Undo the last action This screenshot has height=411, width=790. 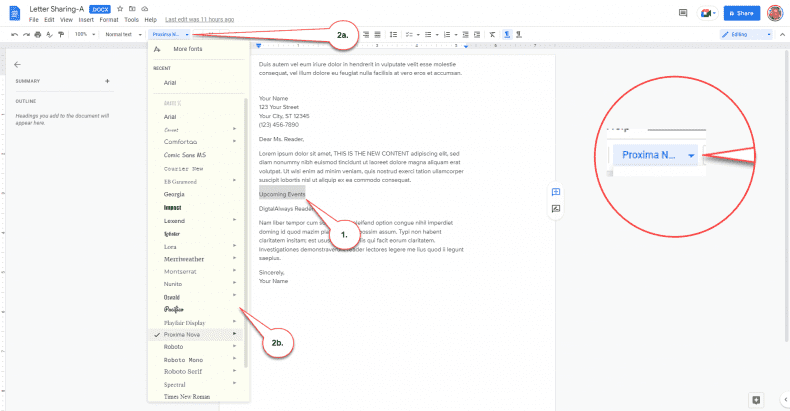pos(15,34)
